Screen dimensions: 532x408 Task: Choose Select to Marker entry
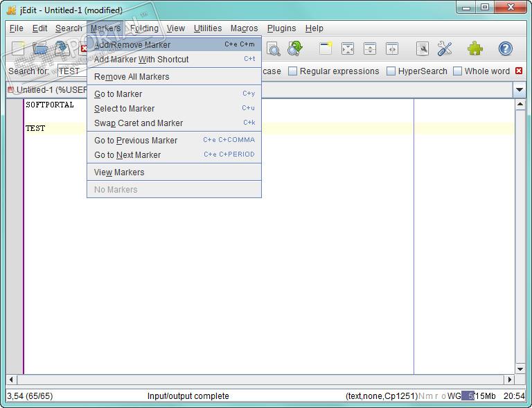pos(174,108)
